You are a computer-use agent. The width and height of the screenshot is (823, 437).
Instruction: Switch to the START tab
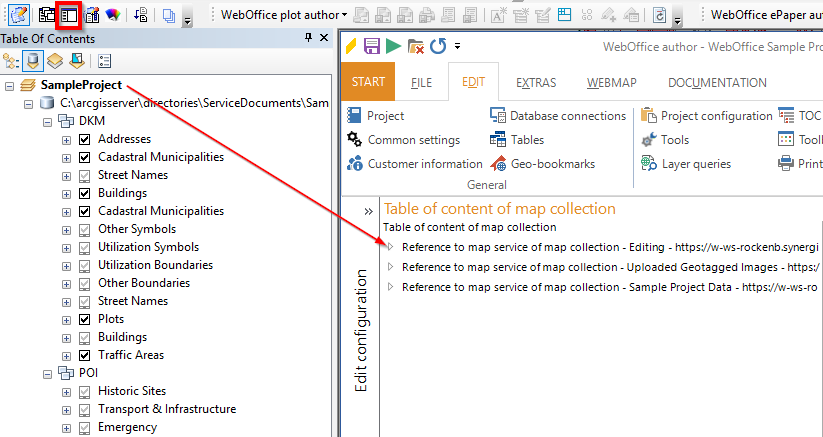368,82
